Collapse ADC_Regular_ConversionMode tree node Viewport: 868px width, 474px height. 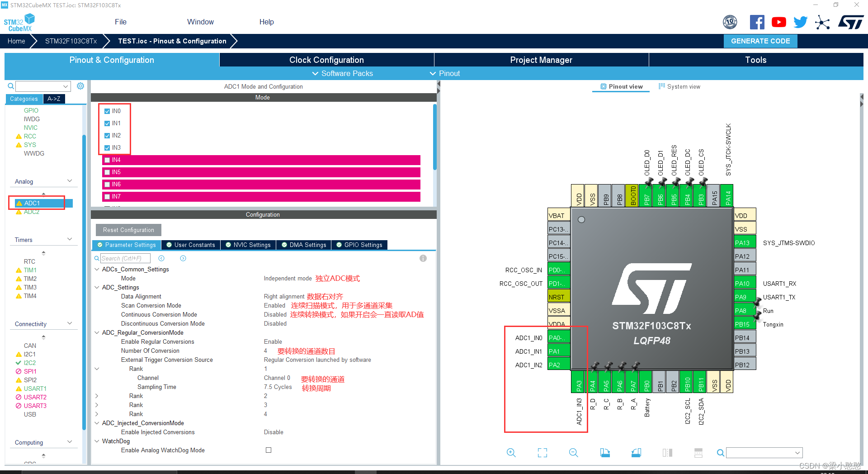coord(97,332)
